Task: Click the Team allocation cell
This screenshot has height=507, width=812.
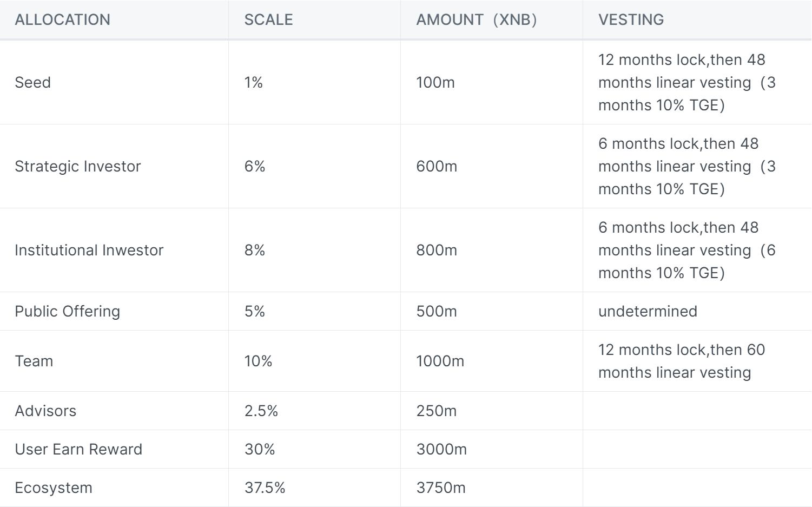Action: [34, 361]
